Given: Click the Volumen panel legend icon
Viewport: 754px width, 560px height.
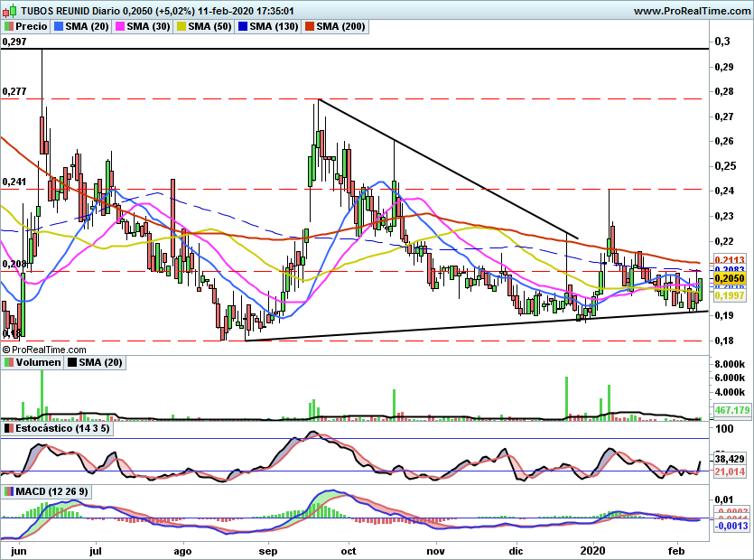Looking at the screenshot, I should click(8, 362).
